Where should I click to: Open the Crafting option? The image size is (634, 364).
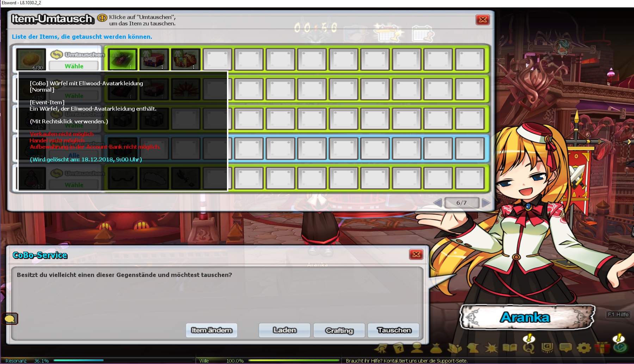339,330
